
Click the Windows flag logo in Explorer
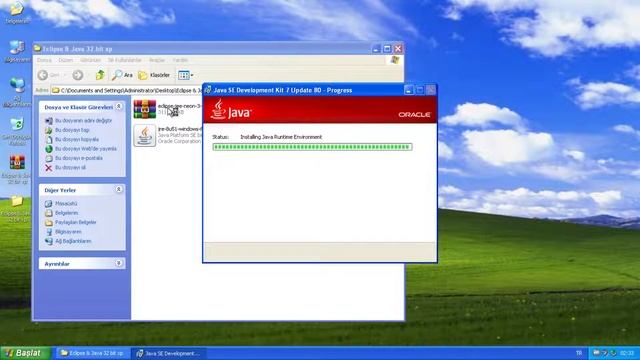pos(394,60)
